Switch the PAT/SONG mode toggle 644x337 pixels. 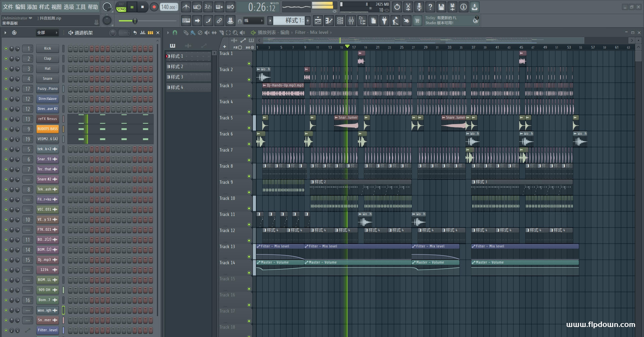click(121, 7)
